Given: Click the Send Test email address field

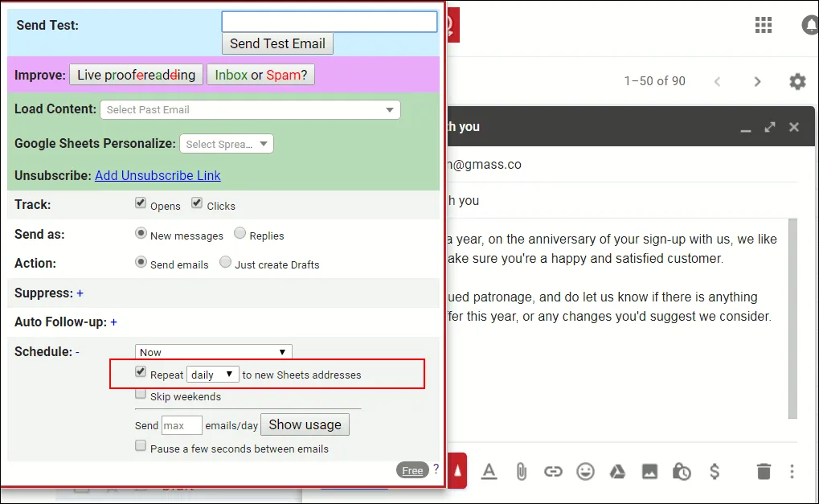Looking at the screenshot, I should click(x=329, y=22).
